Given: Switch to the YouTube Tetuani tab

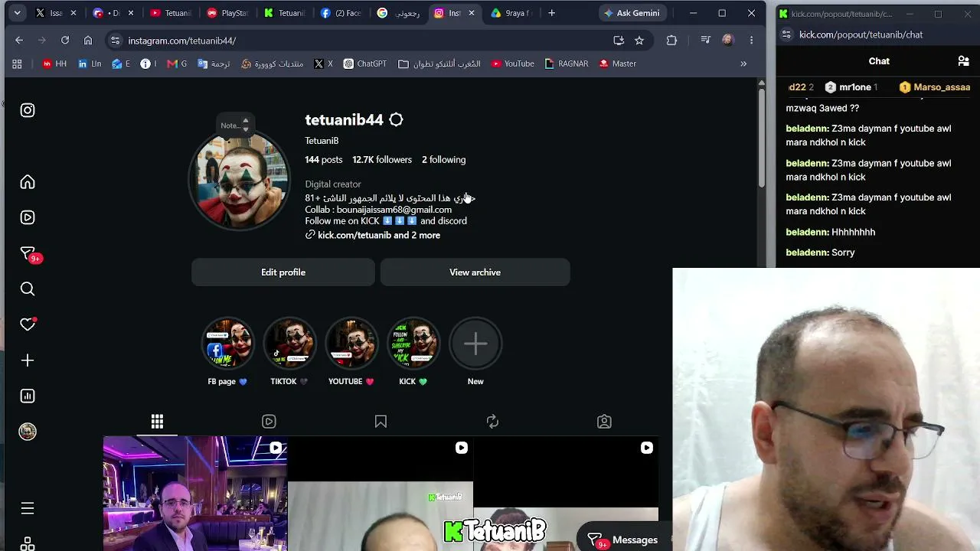Looking at the screenshot, I should (x=171, y=13).
